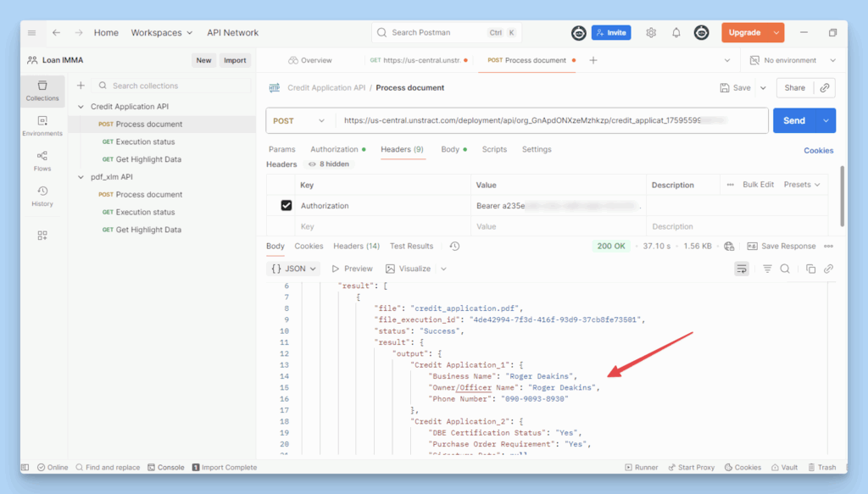
Task: Open the JSON format dropdown
Action: (x=293, y=269)
